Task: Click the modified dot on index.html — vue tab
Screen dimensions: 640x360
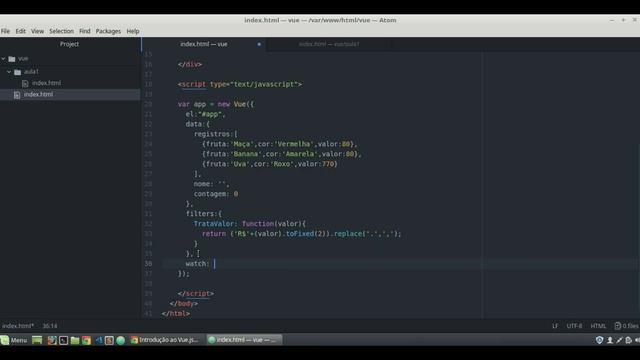Action: click(x=259, y=44)
